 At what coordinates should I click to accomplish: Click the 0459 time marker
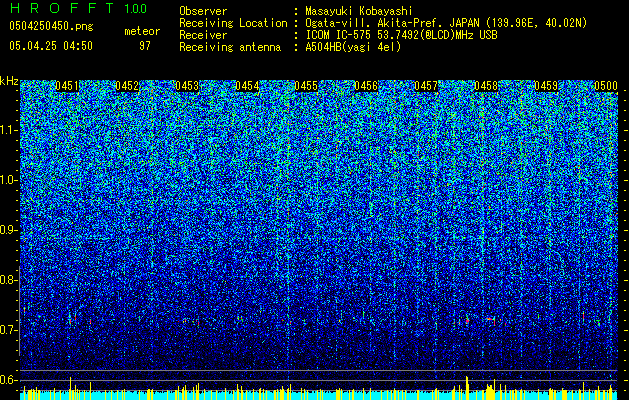coord(546,86)
